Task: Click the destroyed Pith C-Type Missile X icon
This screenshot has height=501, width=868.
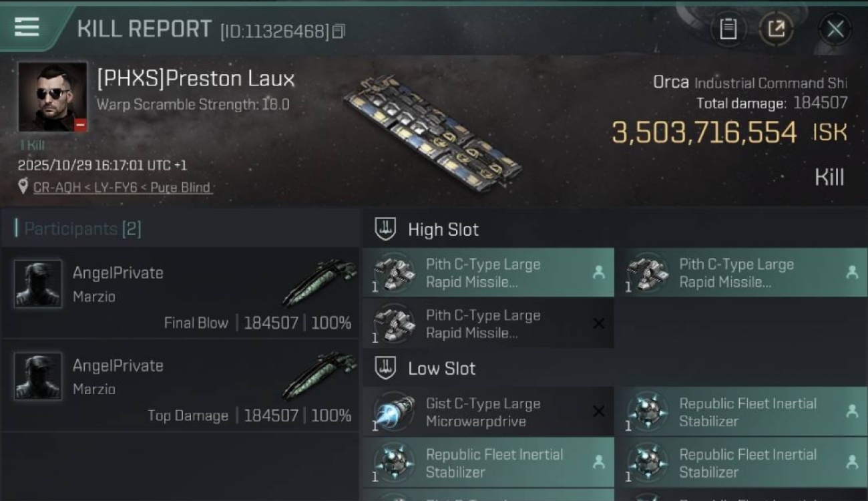Action: (599, 324)
